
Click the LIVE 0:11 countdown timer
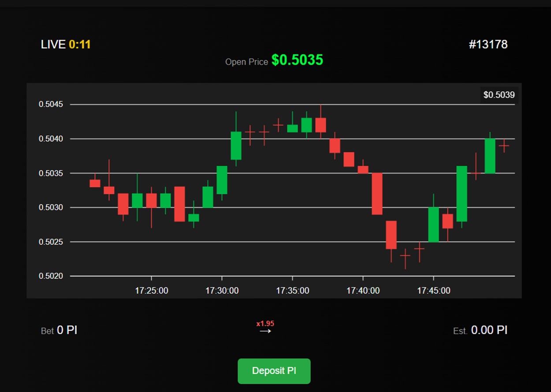66,45
